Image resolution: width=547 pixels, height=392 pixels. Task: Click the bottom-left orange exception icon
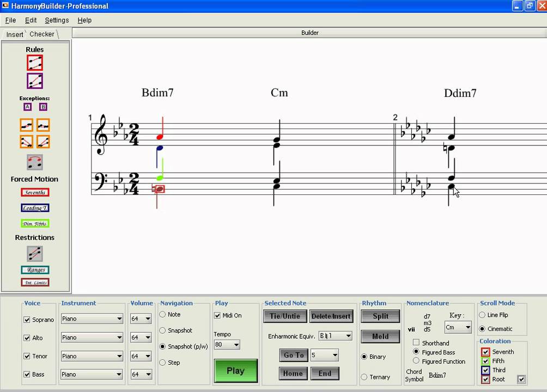tap(27, 142)
